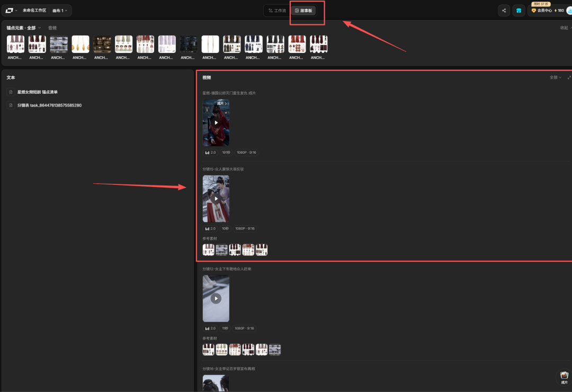This screenshot has height=392, width=572.
Task: Click the share icon button
Action: coord(504,10)
